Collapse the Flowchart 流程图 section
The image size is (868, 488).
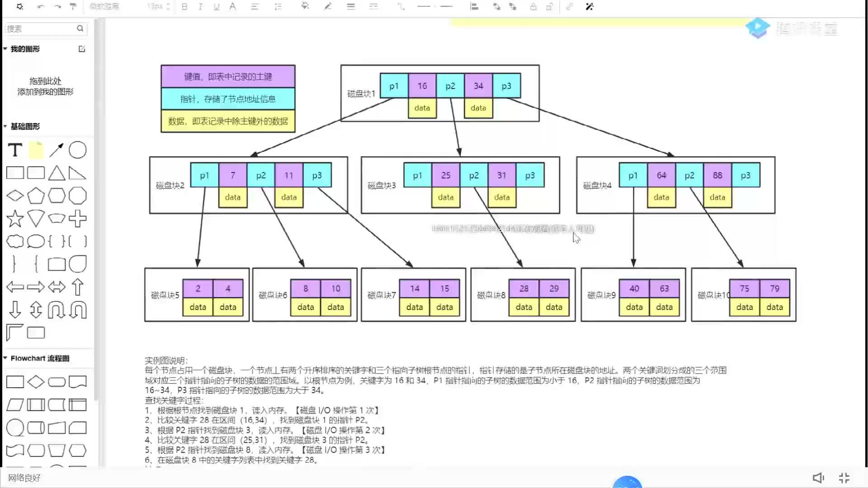coord(5,358)
